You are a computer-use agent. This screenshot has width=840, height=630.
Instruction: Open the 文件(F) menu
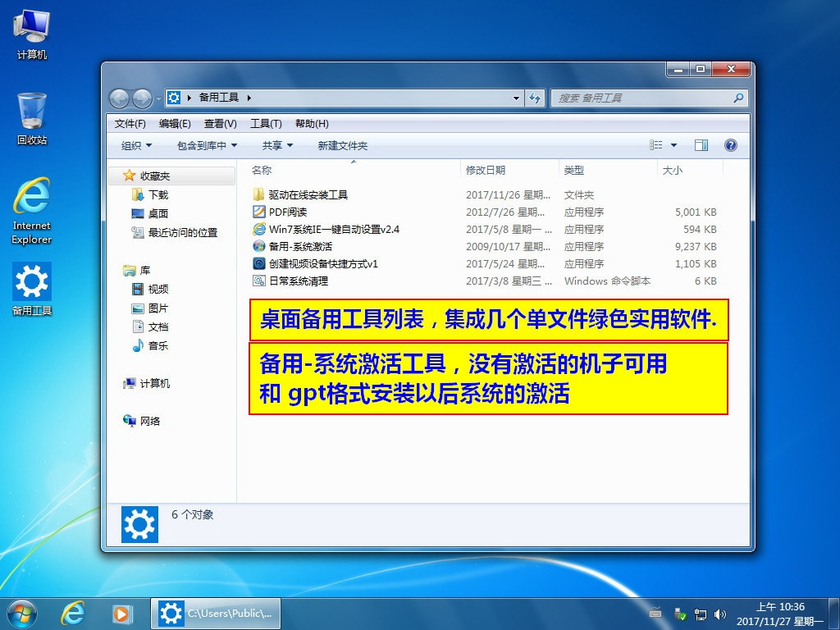click(x=130, y=124)
